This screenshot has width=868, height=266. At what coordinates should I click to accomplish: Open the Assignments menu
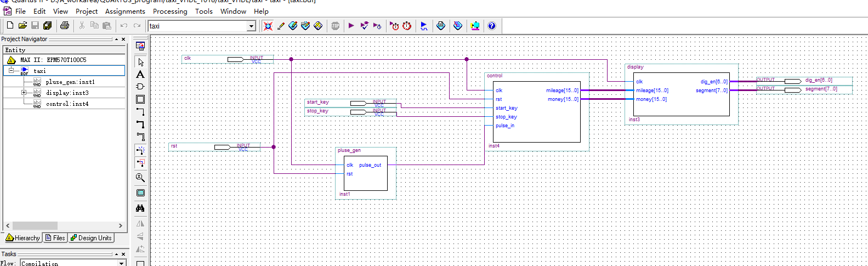125,11
